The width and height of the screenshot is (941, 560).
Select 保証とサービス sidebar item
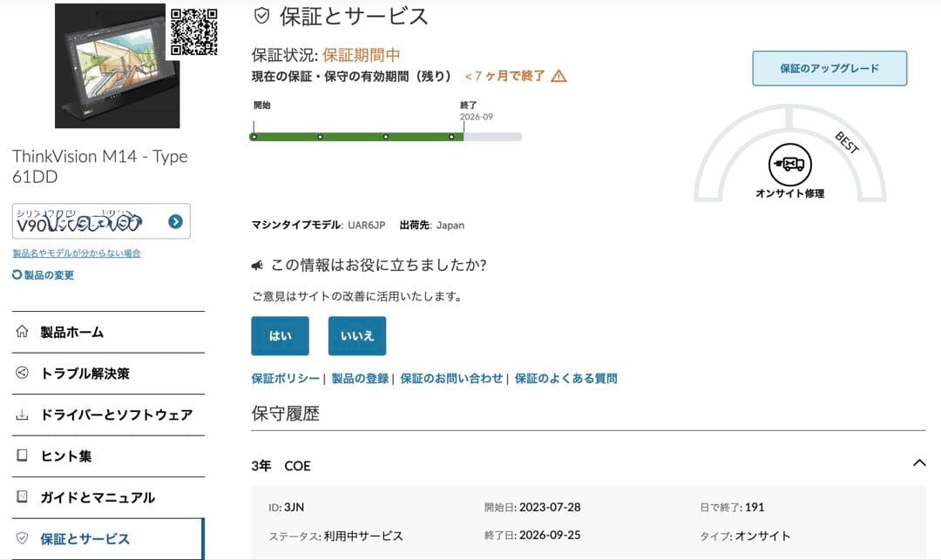[x=108, y=539]
